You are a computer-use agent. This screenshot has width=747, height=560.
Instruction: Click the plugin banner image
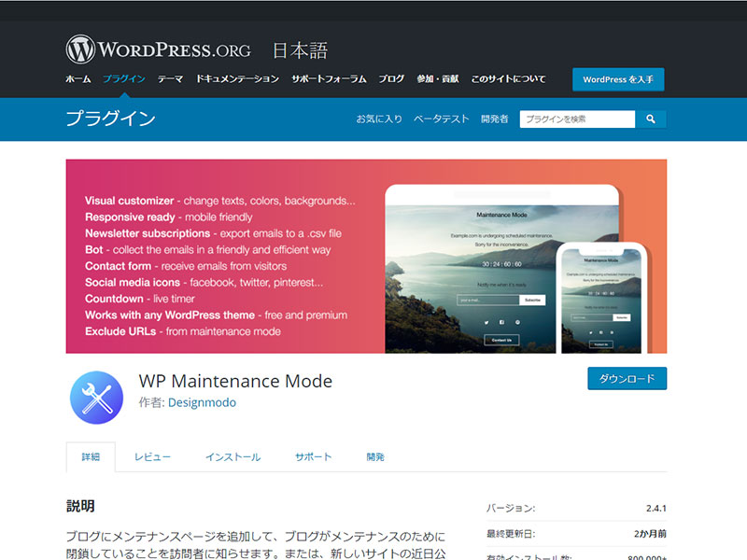point(366,256)
